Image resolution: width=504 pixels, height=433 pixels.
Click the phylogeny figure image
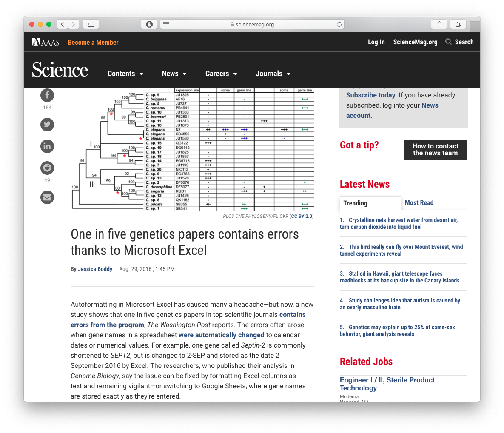point(192,149)
